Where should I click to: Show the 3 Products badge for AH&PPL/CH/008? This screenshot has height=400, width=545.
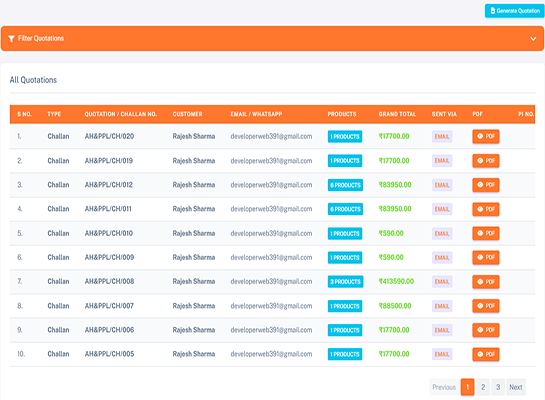coord(345,281)
